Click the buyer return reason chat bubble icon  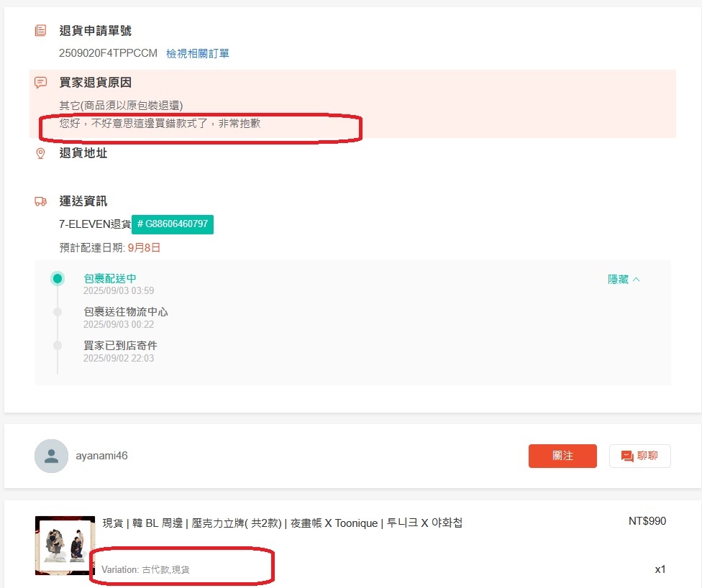(x=40, y=83)
